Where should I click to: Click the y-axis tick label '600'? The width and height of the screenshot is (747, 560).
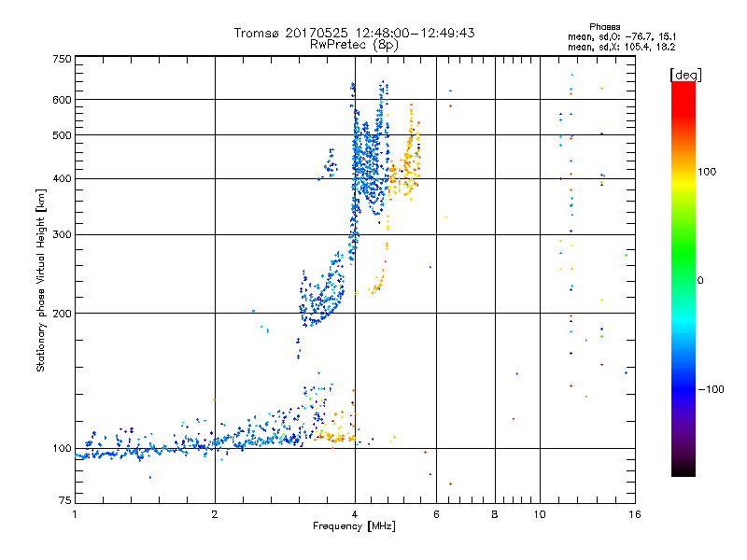[63, 100]
